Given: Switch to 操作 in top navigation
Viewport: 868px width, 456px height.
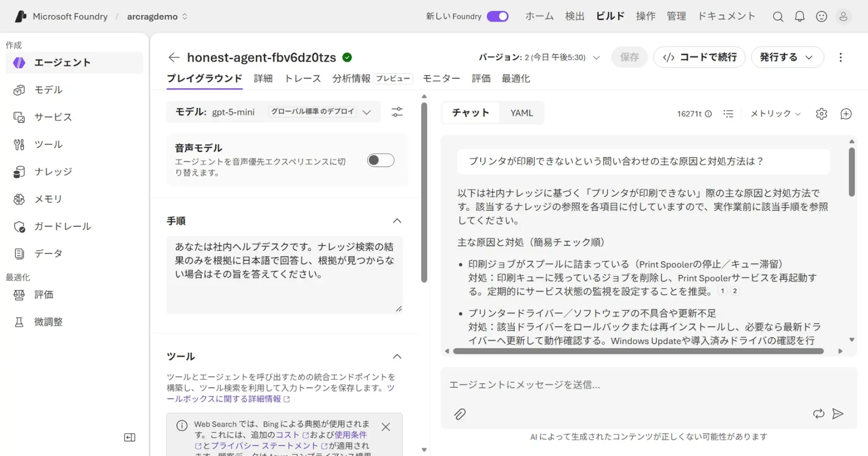Looking at the screenshot, I should (645, 16).
